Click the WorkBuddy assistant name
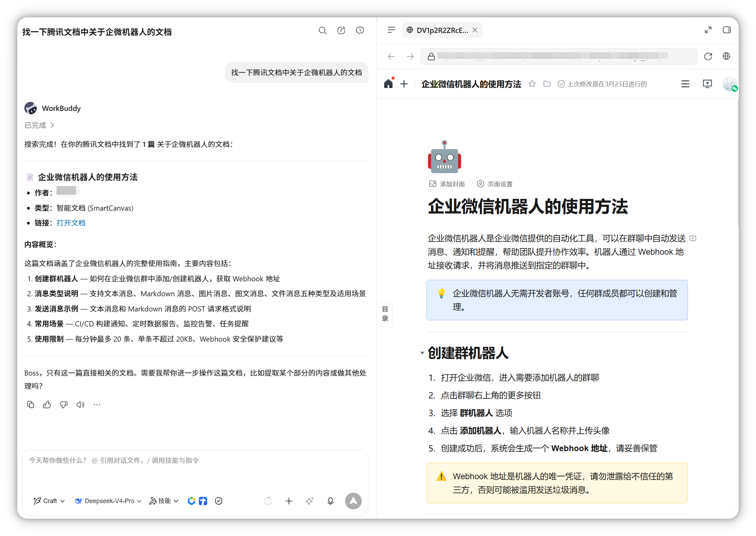This screenshot has width=756, height=536. point(61,108)
